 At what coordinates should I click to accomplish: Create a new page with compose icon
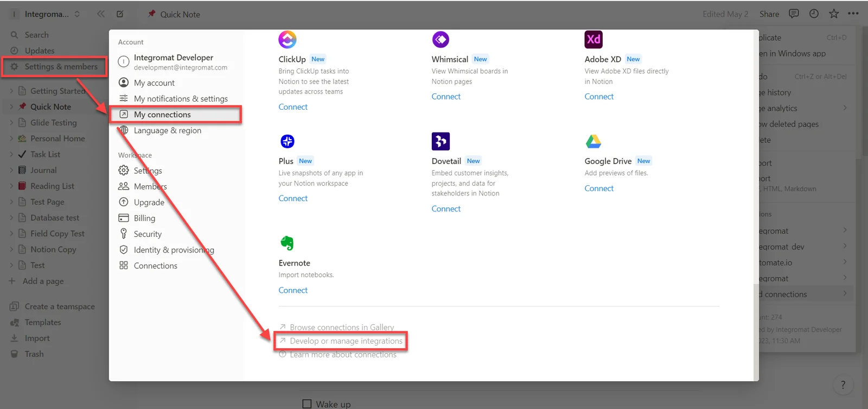point(120,14)
